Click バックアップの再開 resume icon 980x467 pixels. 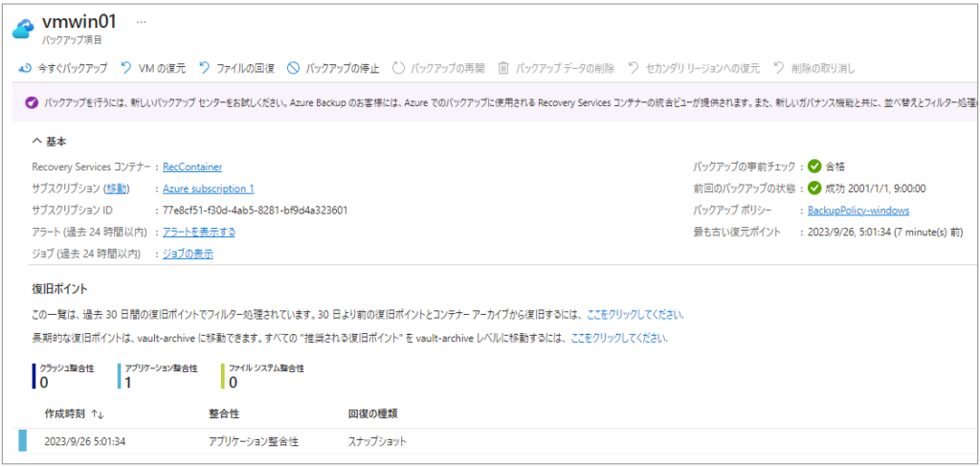pyautogui.click(x=398, y=68)
